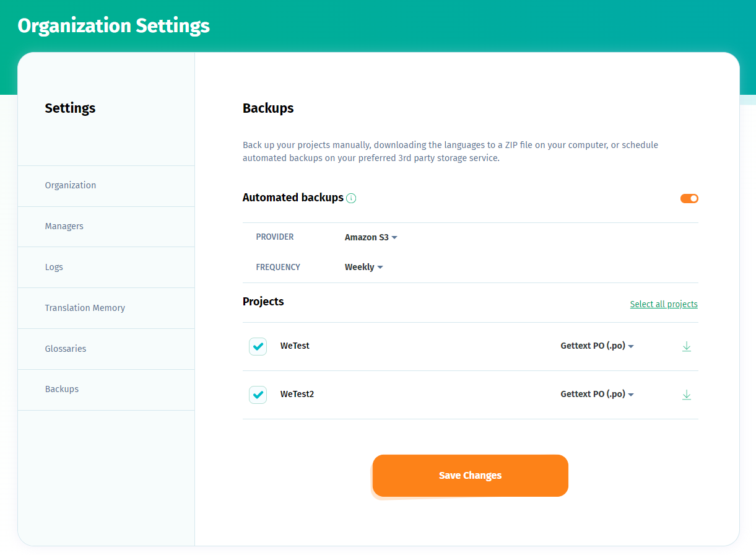Click the Settings sidebar heading

pos(70,108)
